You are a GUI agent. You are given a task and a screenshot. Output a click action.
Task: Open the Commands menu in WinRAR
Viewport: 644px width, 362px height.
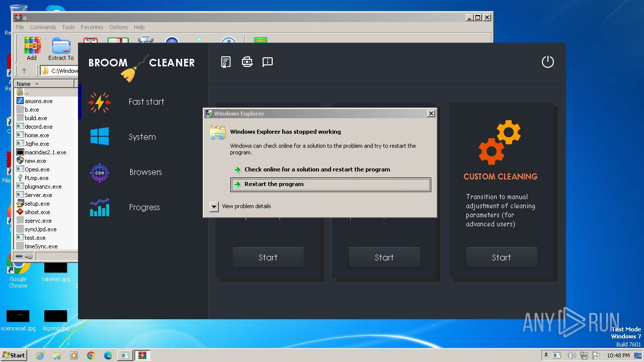tap(43, 27)
